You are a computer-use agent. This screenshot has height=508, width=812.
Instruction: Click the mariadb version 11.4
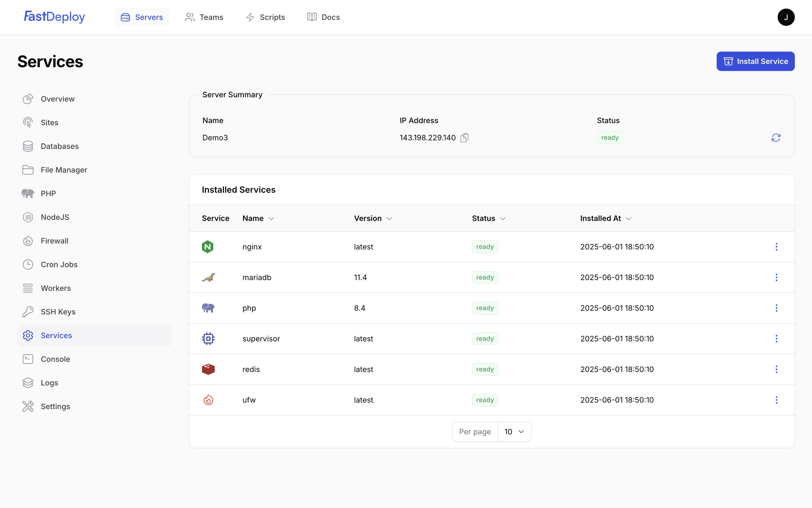coord(360,277)
